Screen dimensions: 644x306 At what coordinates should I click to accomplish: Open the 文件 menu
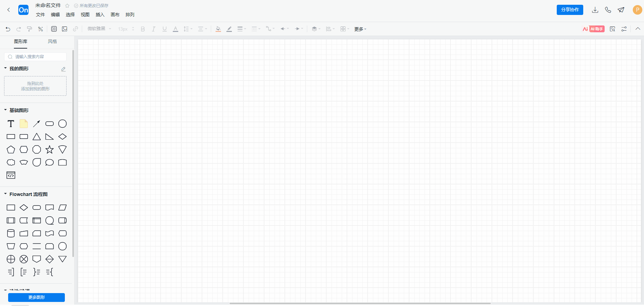tap(40, 15)
